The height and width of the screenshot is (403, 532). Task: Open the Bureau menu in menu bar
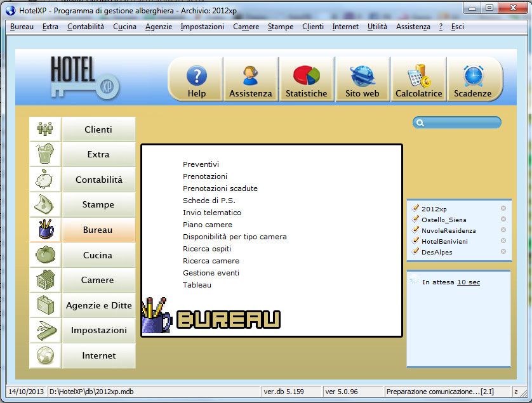tap(22, 27)
